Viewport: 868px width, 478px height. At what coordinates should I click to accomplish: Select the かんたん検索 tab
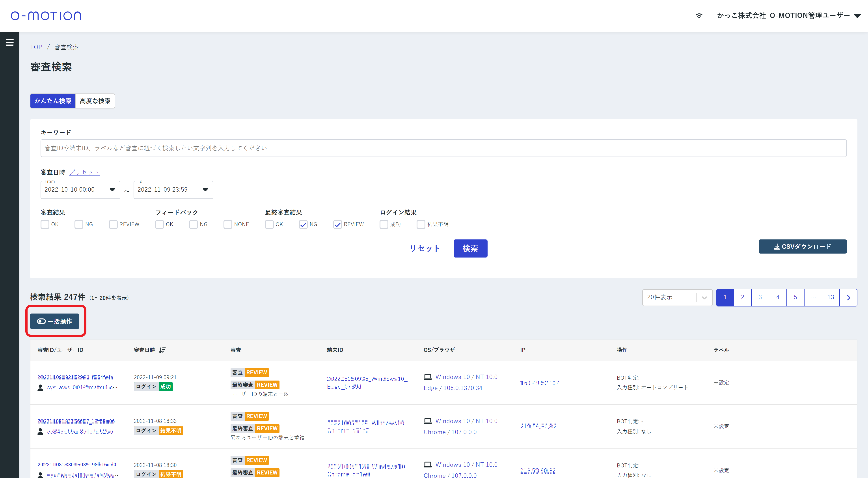tap(53, 101)
